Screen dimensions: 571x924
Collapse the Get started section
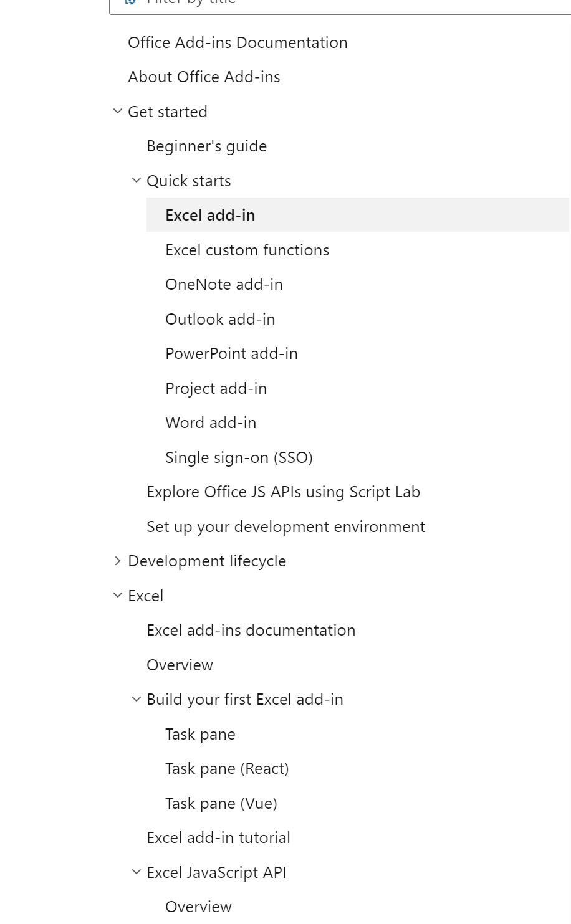[x=118, y=111]
